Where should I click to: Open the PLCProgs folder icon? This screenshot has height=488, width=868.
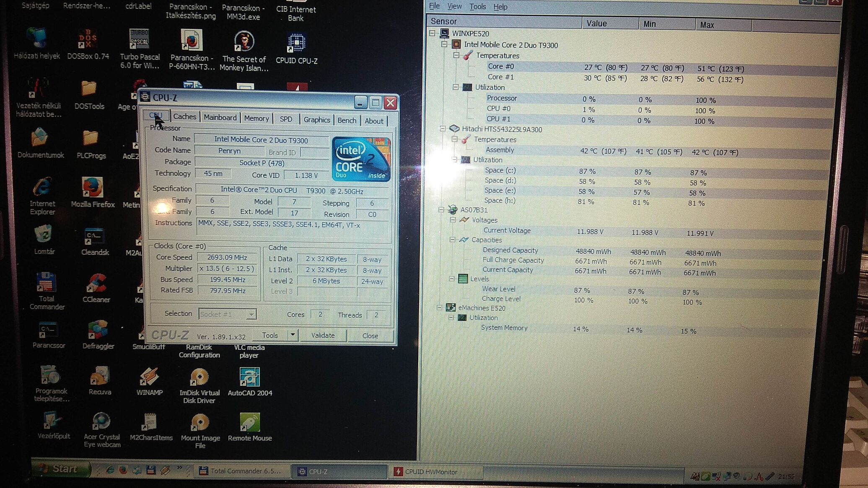click(91, 145)
